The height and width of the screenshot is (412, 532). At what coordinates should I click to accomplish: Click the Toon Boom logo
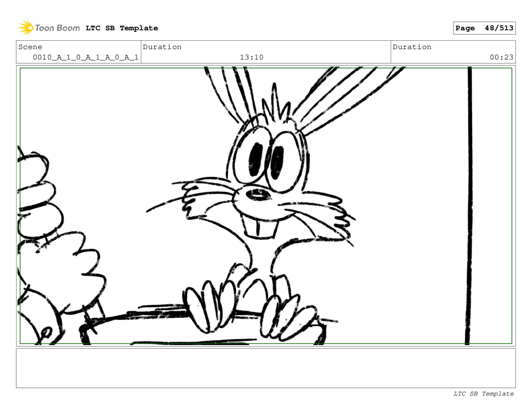click(x=48, y=28)
